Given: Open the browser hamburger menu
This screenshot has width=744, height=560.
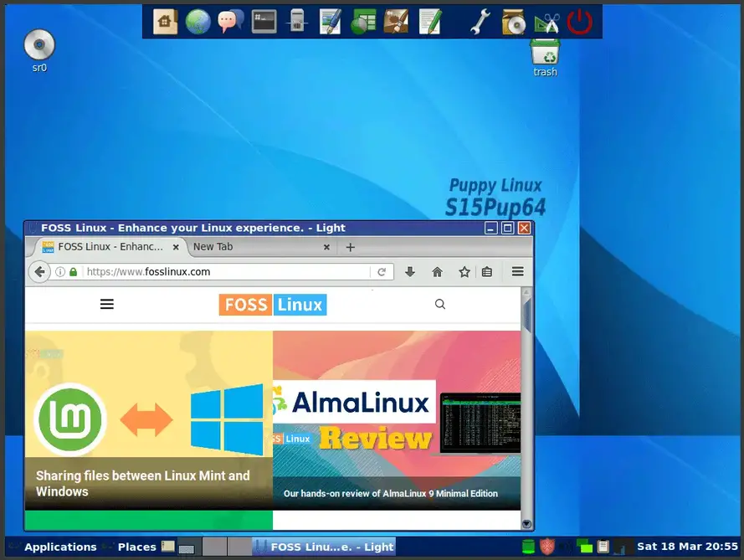Looking at the screenshot, I should coord(518,271).
